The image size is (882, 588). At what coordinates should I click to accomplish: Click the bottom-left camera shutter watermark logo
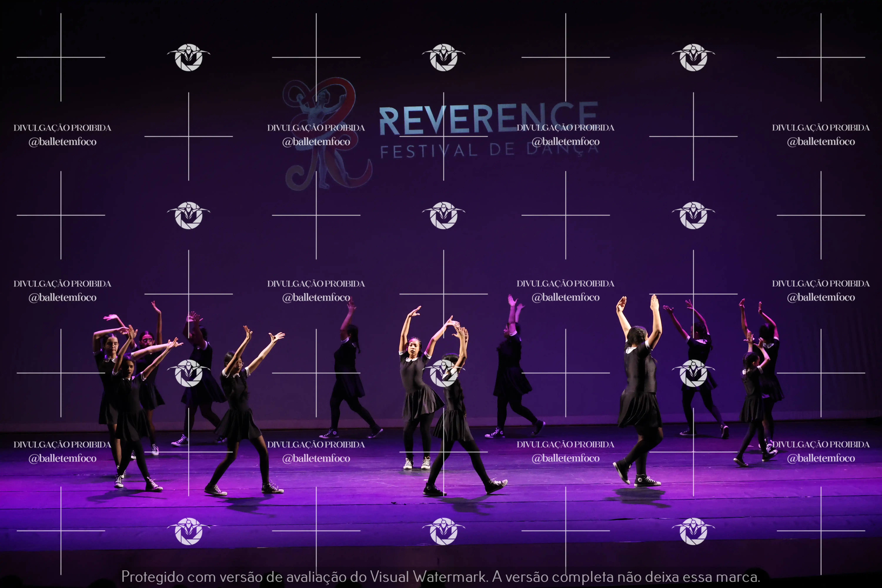(189, 531)
